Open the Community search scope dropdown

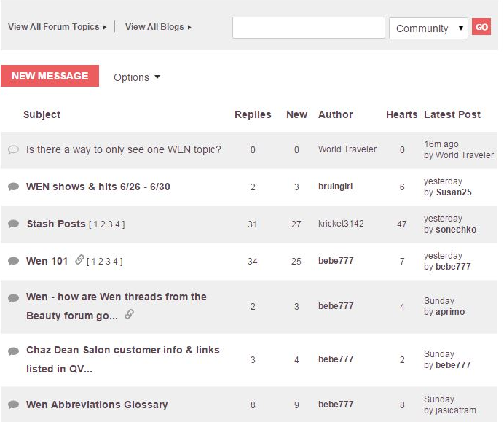[x=429, y=28]
